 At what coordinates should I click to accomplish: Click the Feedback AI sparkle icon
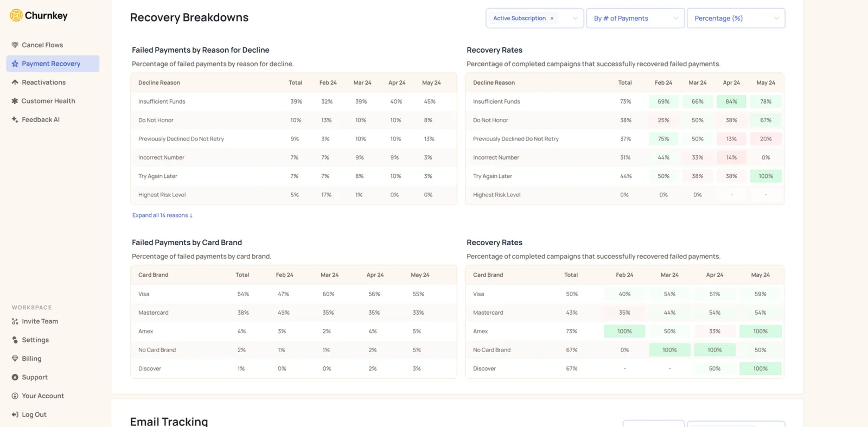[15, 119]
